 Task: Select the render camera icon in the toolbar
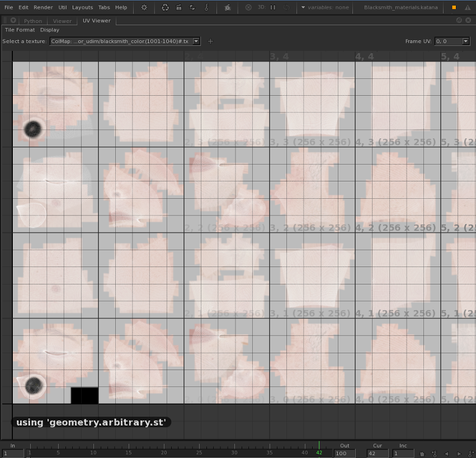pyautogui.click(x=178, y=7)
